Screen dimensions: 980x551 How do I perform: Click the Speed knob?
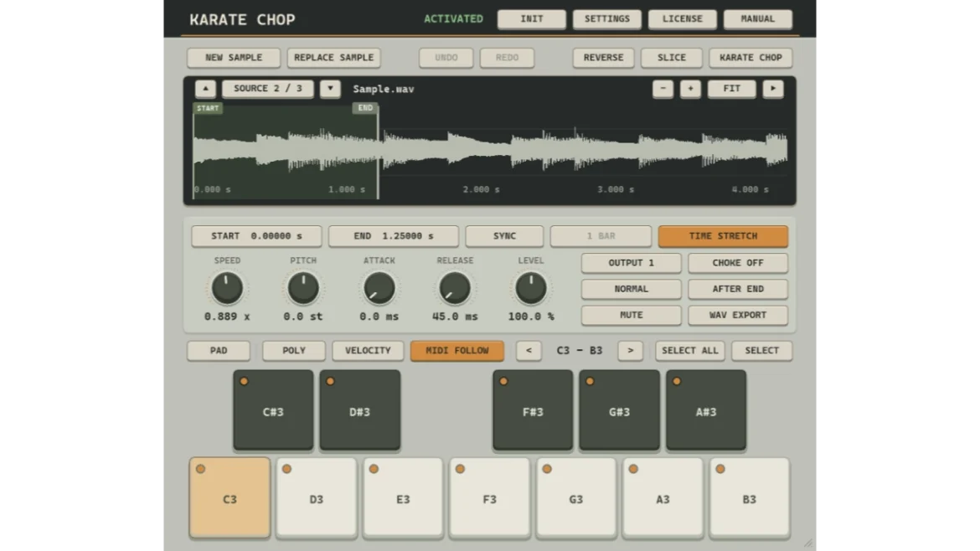point(227,288)
